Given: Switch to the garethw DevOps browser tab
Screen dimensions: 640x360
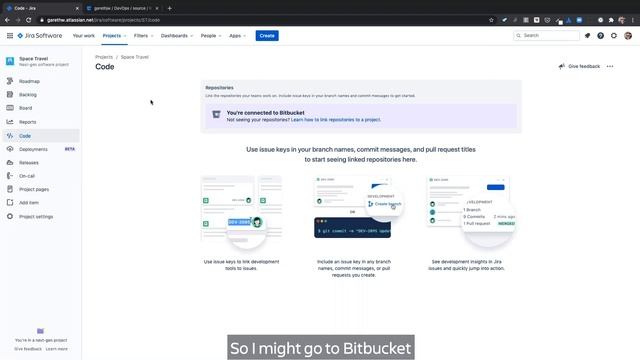Looking at the screenshot, I should click(122, 8).
